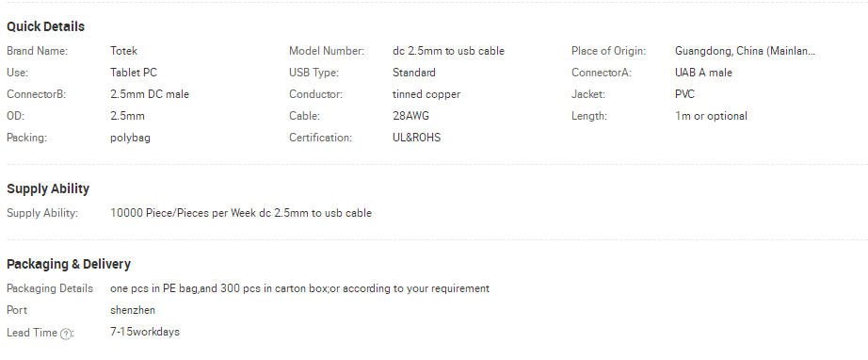Click Length value 1m or optional
This screenshot has width=868, height=360.
click(711, 116)
